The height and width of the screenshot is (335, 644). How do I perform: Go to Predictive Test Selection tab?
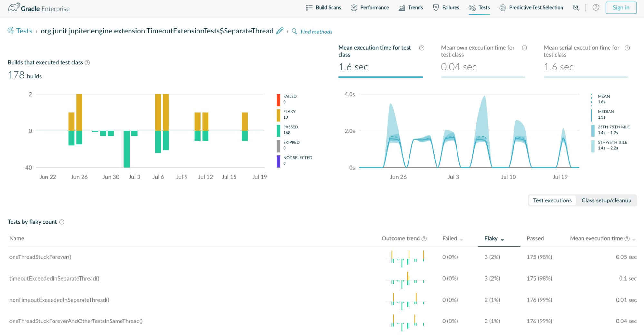coord(531,8)
